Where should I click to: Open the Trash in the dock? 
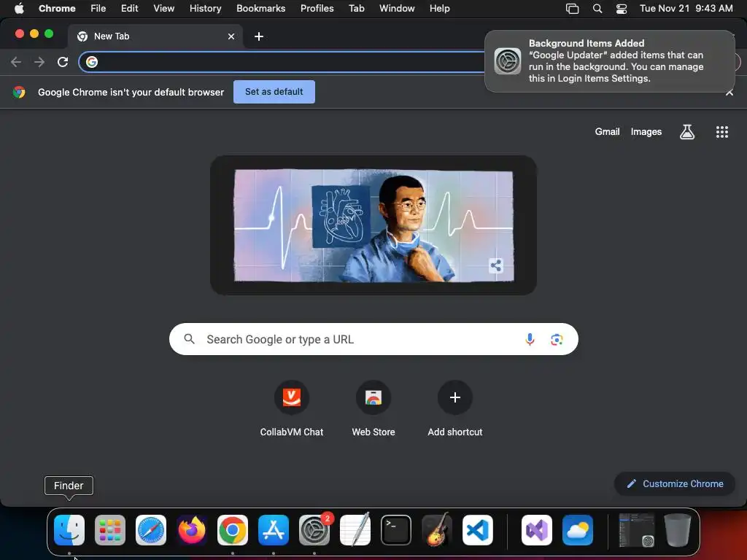click(x=678, y=529)
